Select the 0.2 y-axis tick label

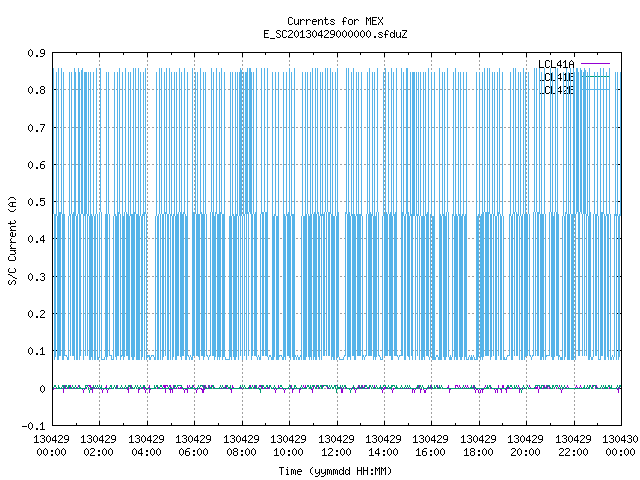point(36,314)
